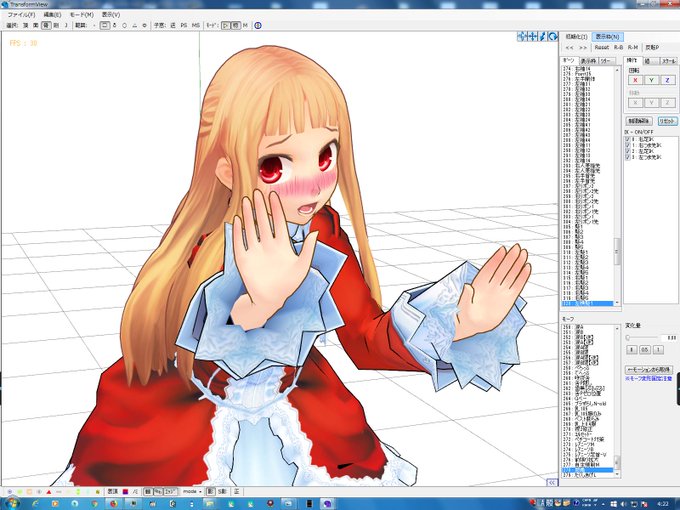Select the circle range selection tool

[124, 26]
